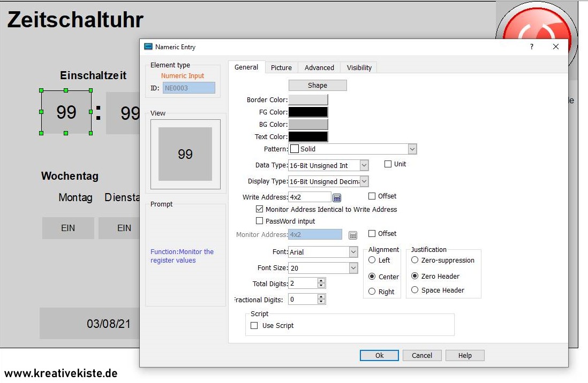Screen dimensions: 588x383
Task: Pick the FG Color swatch
Action: [x=308, y=112]
